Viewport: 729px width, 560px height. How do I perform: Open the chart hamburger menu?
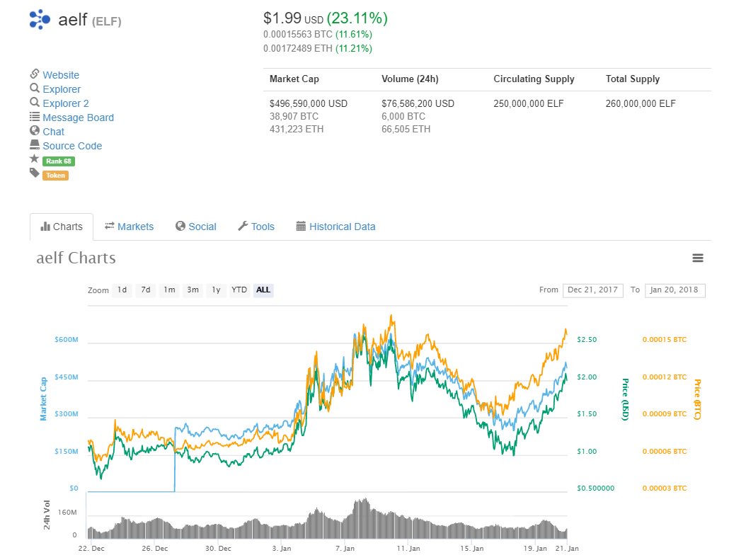tap(697, 258)
